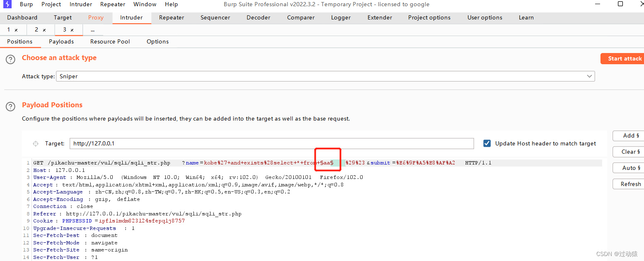Select the Intruder main tab
Viewport: 644px width, 261px height.
[x=131, y=17]
